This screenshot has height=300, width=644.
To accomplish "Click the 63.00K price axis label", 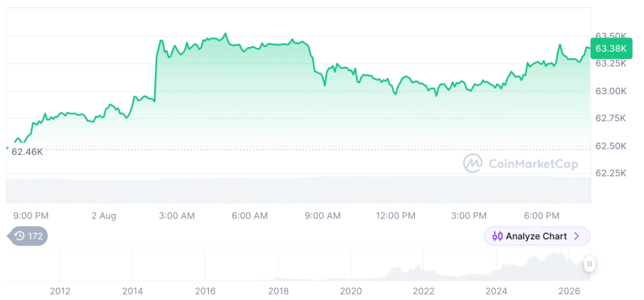I will [x=611, y=91].
